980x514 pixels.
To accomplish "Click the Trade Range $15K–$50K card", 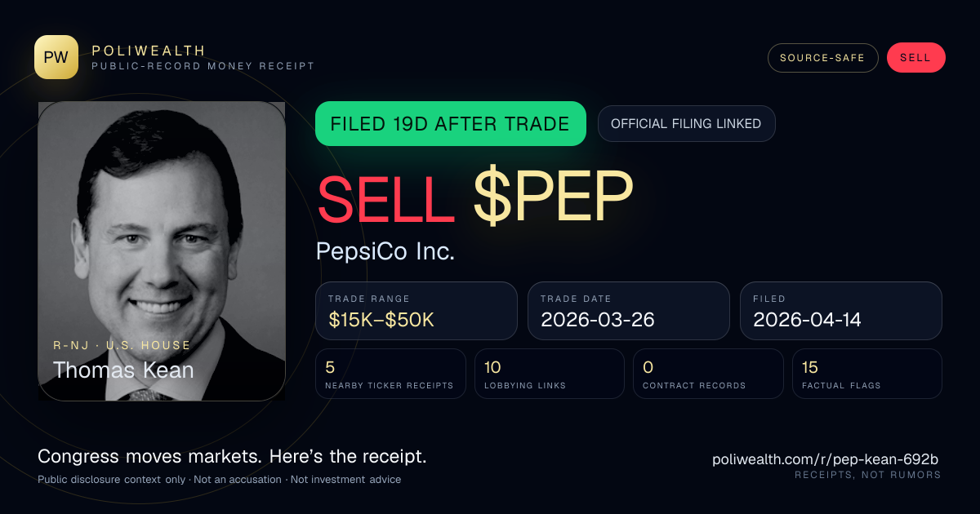I will pos(416,311).
